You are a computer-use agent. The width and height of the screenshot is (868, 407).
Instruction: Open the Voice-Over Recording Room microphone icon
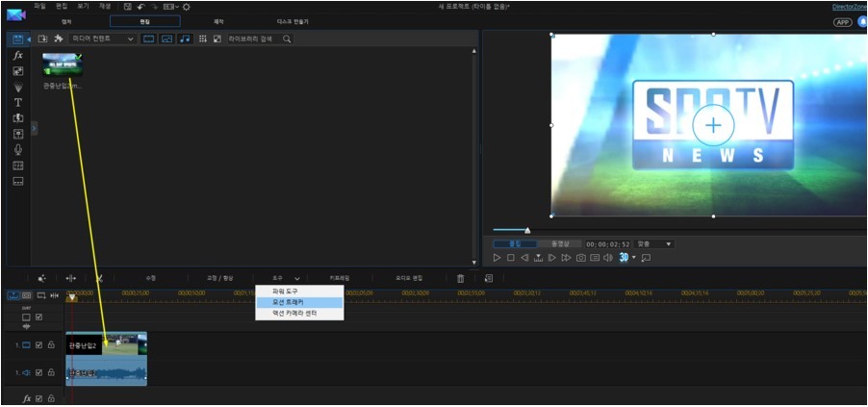[x=18, y=149]
